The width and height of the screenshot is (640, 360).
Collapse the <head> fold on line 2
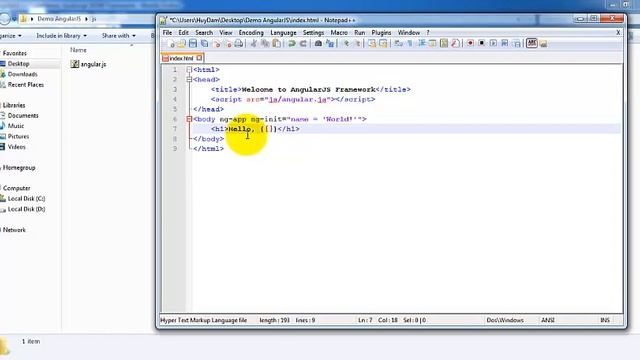(189, 80)
